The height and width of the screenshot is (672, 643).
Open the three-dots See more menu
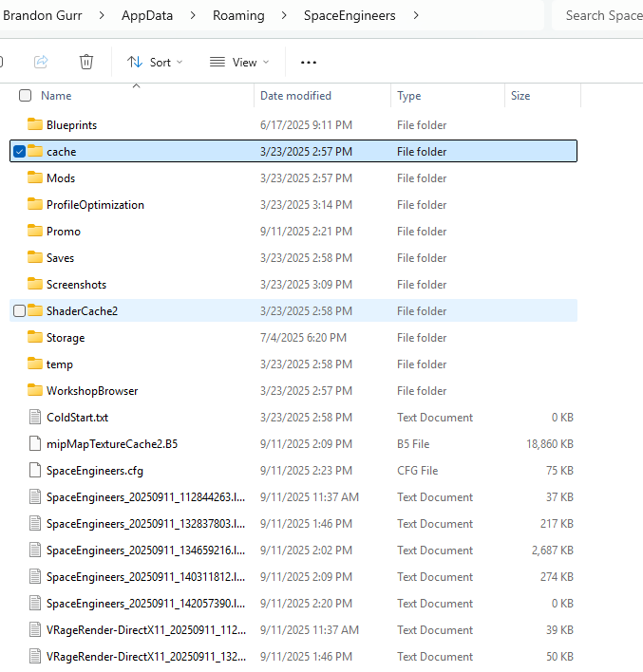[308, 63]
